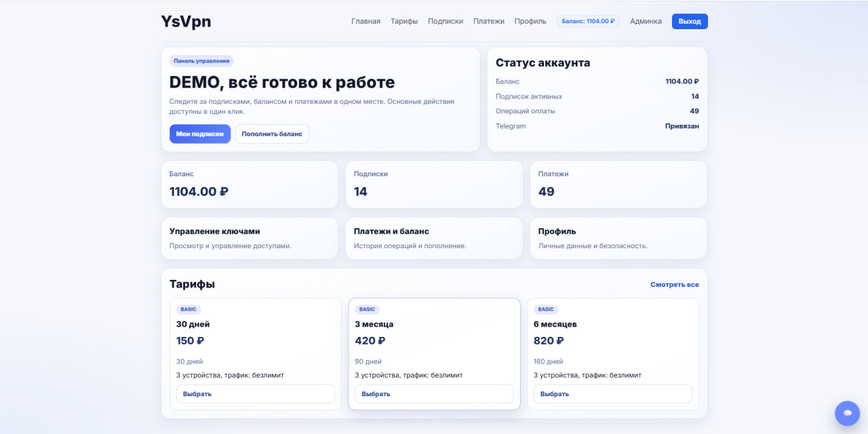Open the chat widget bubble icon

click(x=847, y=413)
